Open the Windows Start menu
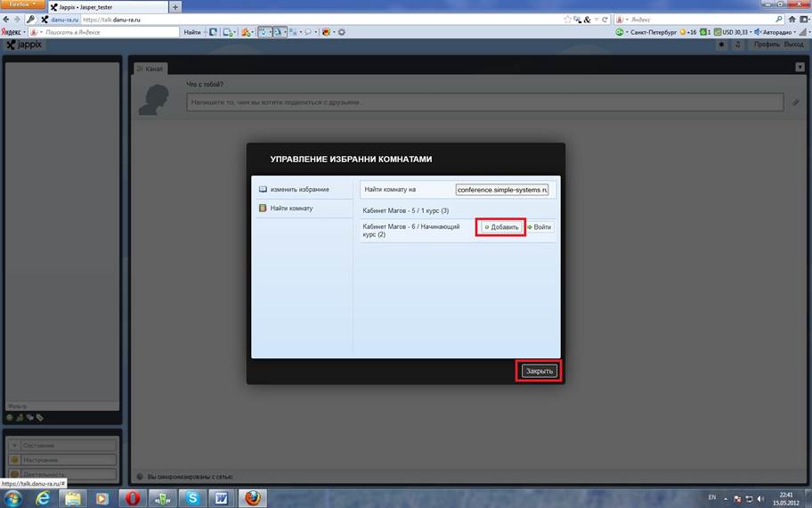 coord(12,499)
